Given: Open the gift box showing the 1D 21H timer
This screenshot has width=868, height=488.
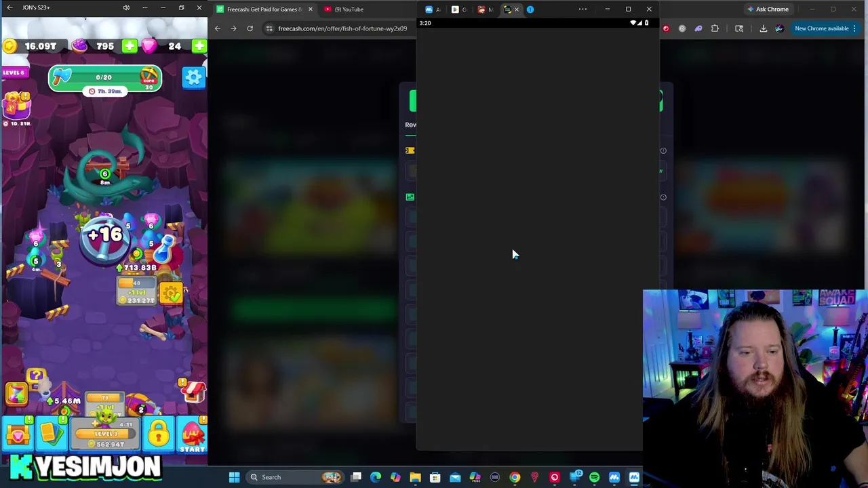Looking at the screenshot, I should click(16, 105).
